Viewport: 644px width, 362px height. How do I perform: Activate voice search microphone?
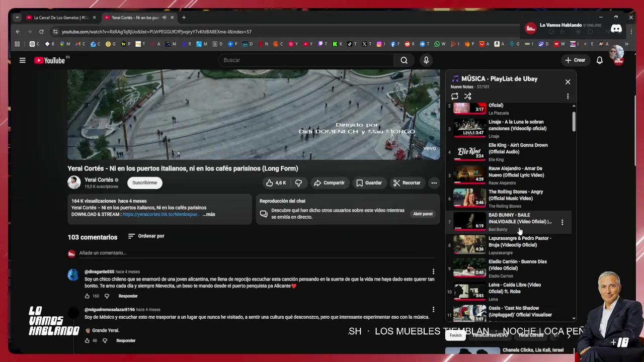coord(426,60)
